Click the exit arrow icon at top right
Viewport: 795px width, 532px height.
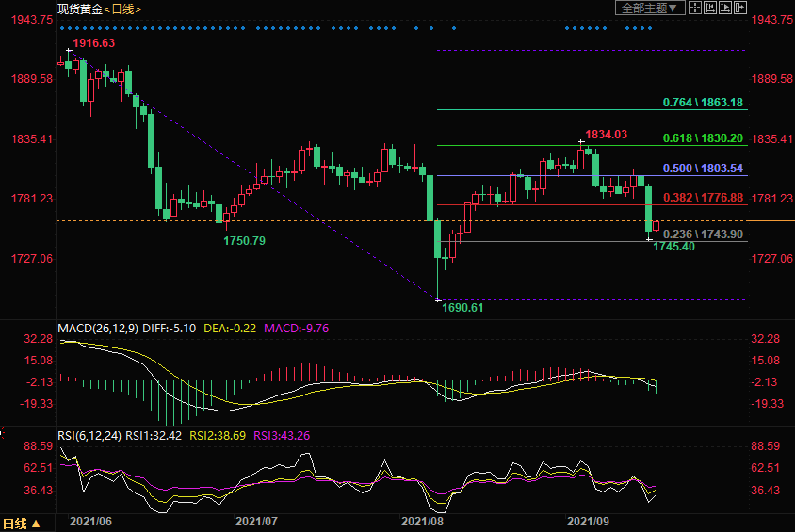(739, 8)
